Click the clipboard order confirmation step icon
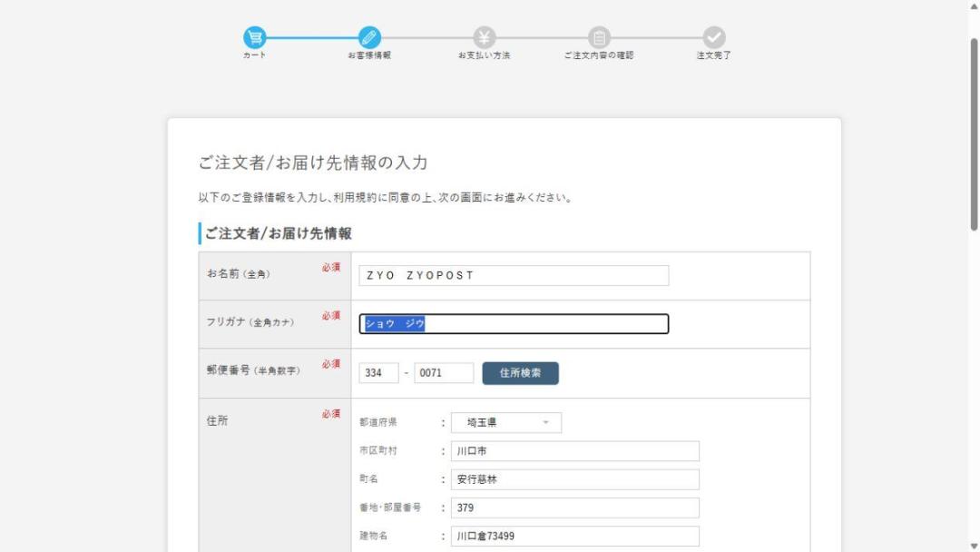Image resolution: width=980 pixels, height=552 pixels. pos(599,37)
